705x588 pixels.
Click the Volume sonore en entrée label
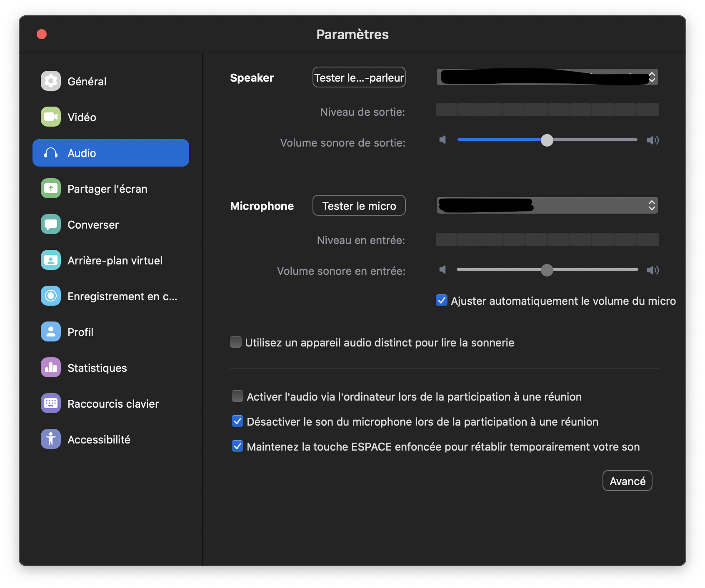pyautogui.click(x=341, y=271)
